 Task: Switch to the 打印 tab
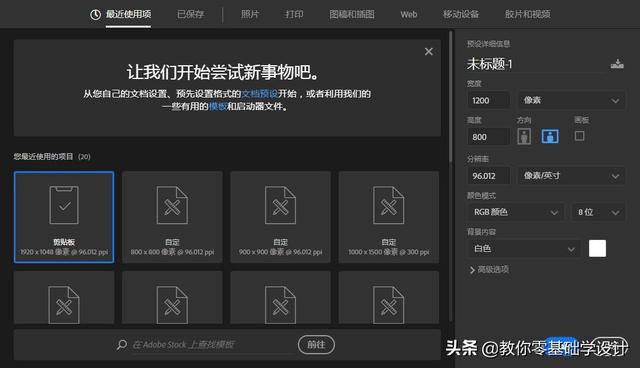coord(294,15)
